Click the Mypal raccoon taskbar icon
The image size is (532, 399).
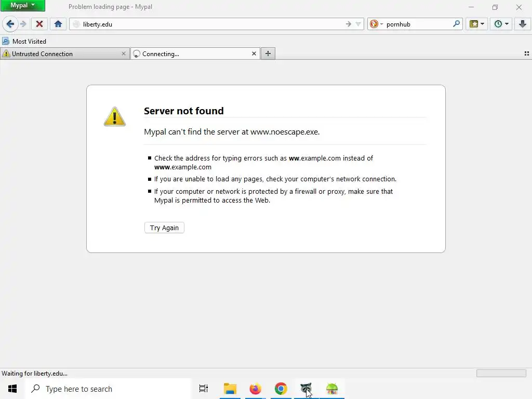[306, 389]
